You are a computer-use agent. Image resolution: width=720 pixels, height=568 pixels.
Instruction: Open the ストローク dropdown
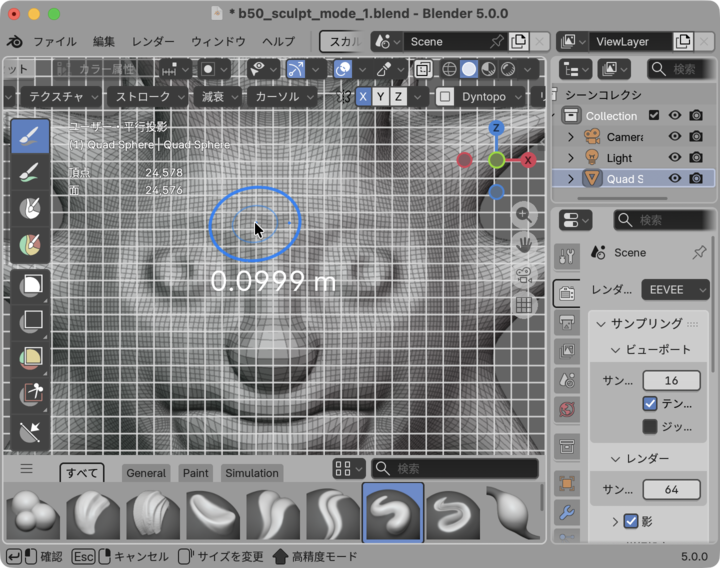[x=147, y=97]
